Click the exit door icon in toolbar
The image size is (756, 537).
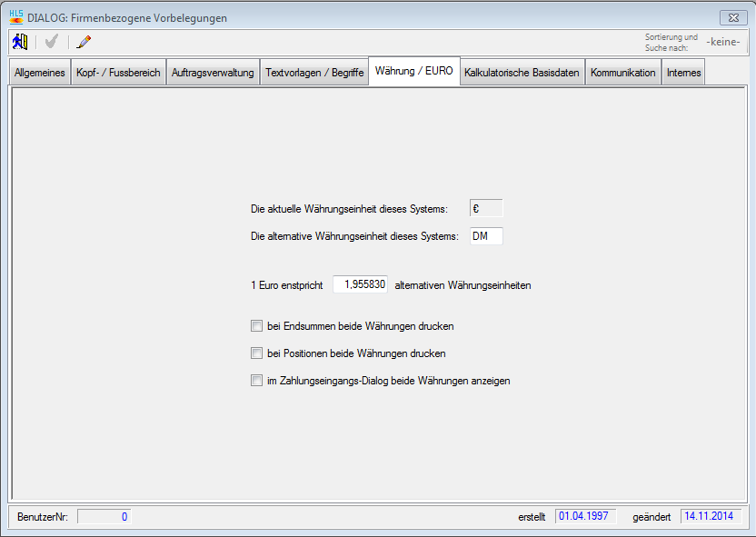click(20, 42)
